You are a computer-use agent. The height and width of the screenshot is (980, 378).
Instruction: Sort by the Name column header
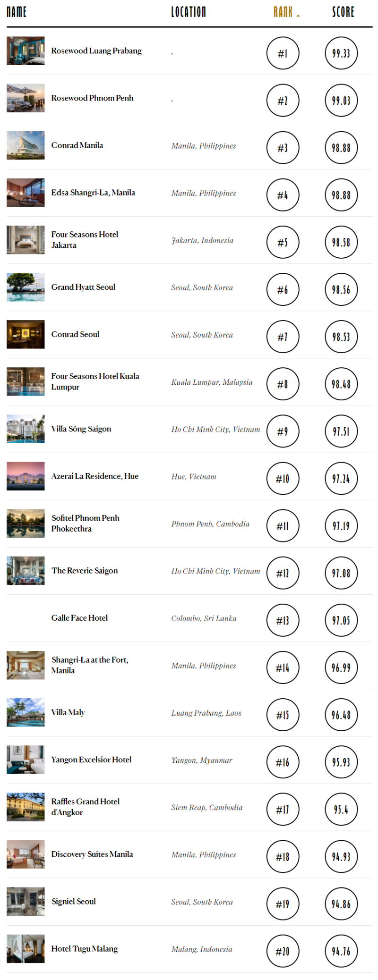click(17, 12)
